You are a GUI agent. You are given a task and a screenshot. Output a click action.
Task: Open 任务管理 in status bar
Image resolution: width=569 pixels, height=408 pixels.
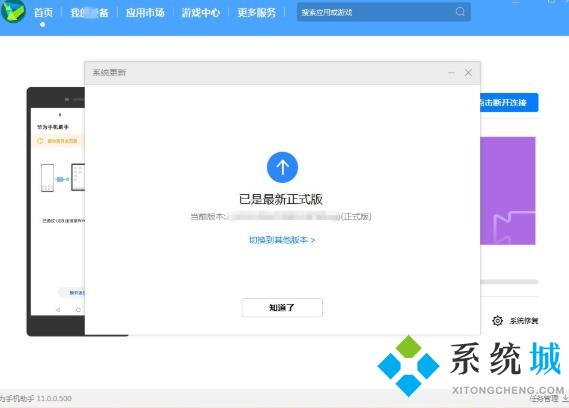pos(543,399)
